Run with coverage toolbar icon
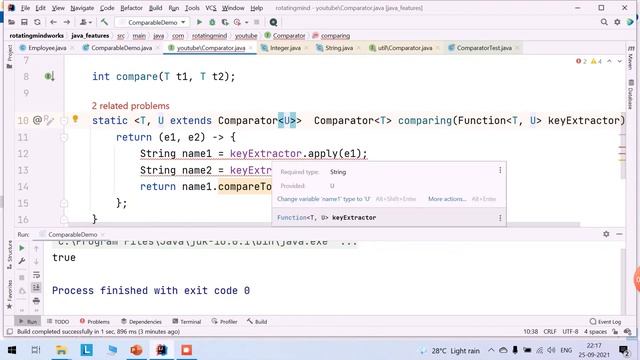Screen dimensions: 640x360 point(224,22)
